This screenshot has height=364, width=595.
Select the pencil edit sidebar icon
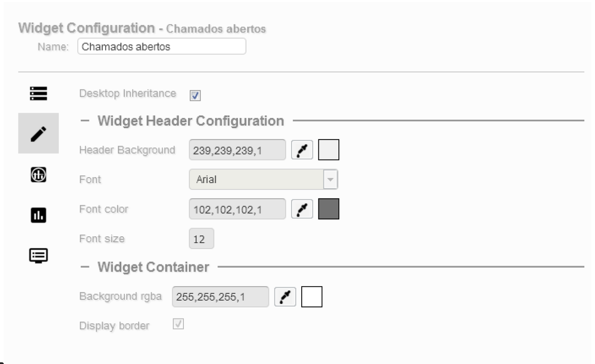pyautogui.click(x=38, y=133)
